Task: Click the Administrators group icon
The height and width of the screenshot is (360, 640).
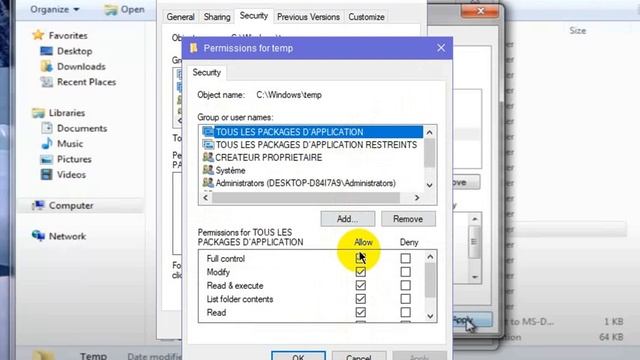Action: [208, 183]
